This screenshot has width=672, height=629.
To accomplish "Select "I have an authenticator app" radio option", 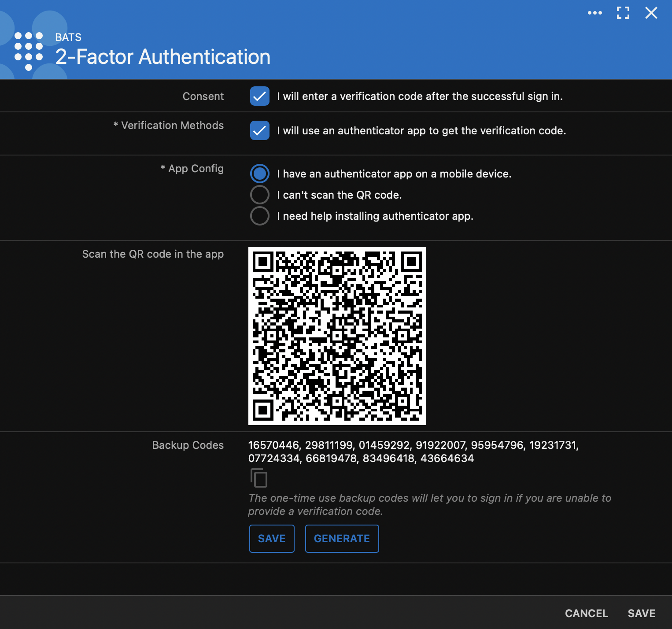I will pyautogui.click(x=259, y=174).
